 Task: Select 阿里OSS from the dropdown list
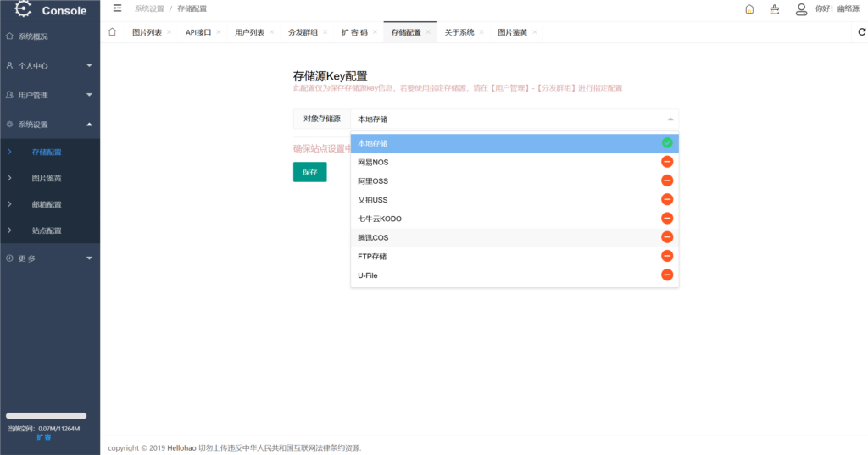[515, 180]
